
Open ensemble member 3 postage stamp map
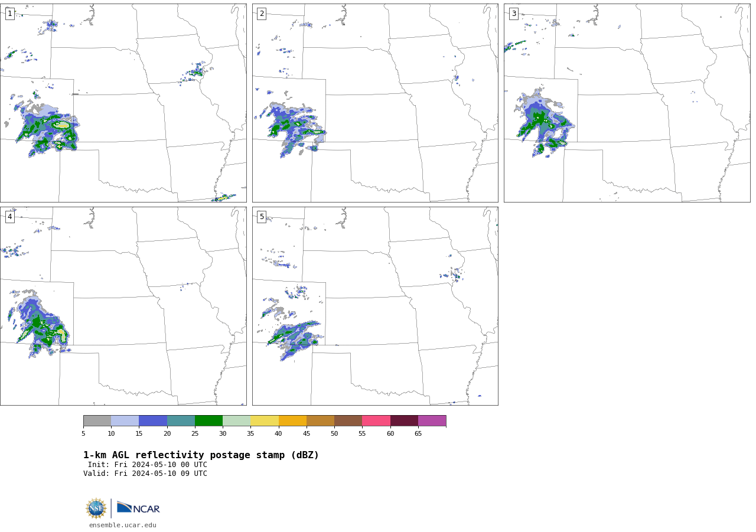coord(627,103)
